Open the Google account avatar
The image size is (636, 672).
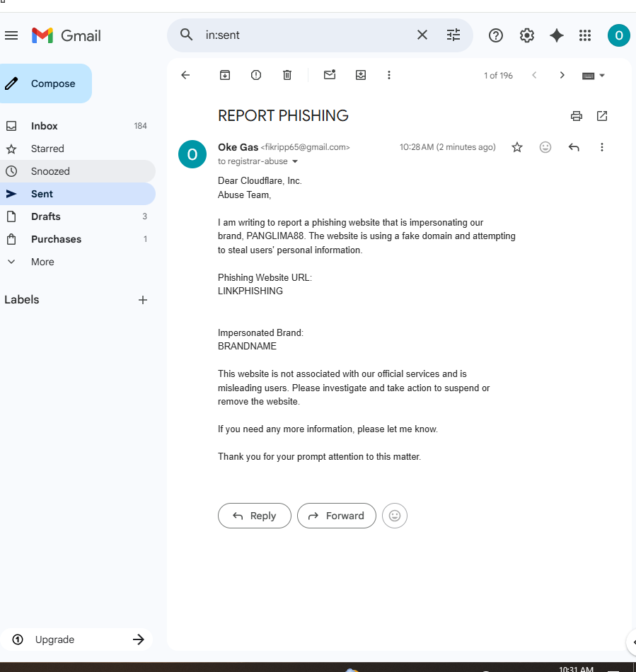618,35
